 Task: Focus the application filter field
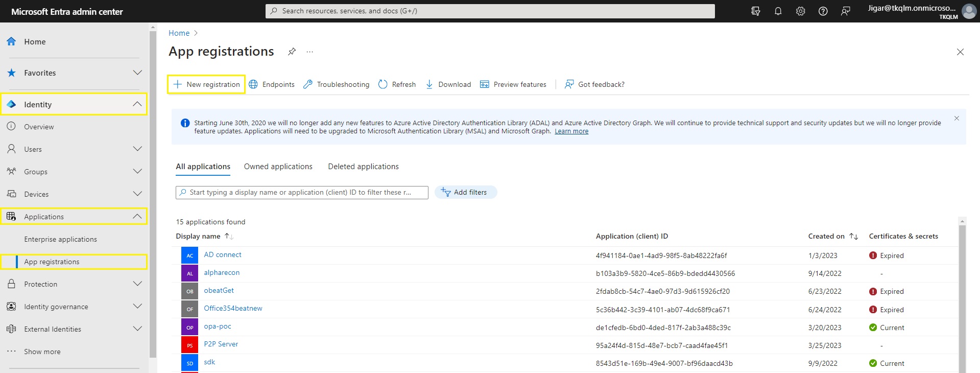(x=302, y=192)
